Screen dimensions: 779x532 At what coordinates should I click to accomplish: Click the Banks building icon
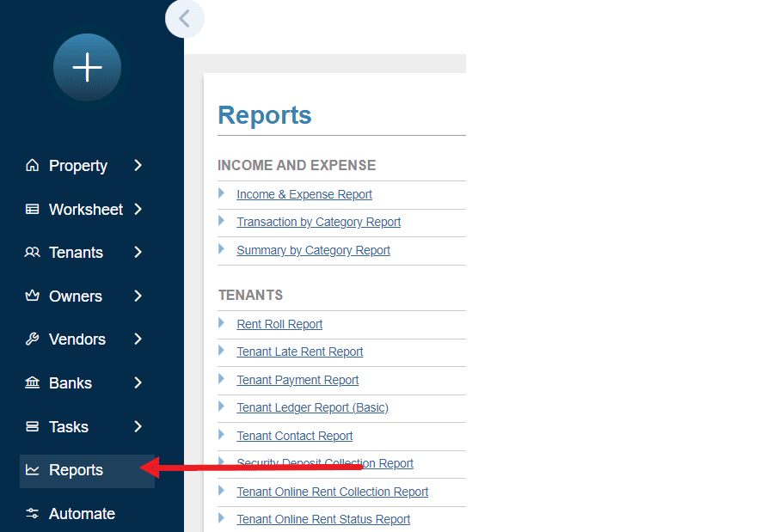[x=33, y=383]
